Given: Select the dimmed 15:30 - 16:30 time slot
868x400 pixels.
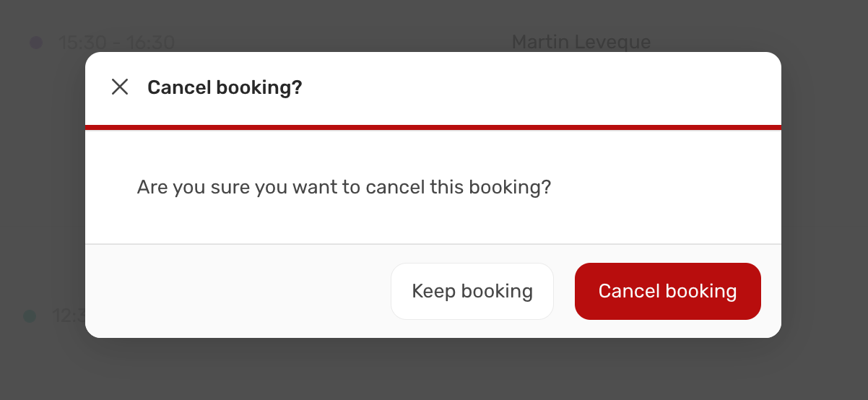Looking at the screenshot, I should click(x=117, y=43).
